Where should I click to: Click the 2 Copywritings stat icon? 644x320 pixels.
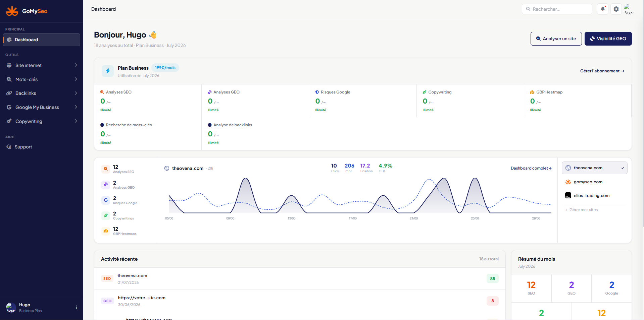106,215
